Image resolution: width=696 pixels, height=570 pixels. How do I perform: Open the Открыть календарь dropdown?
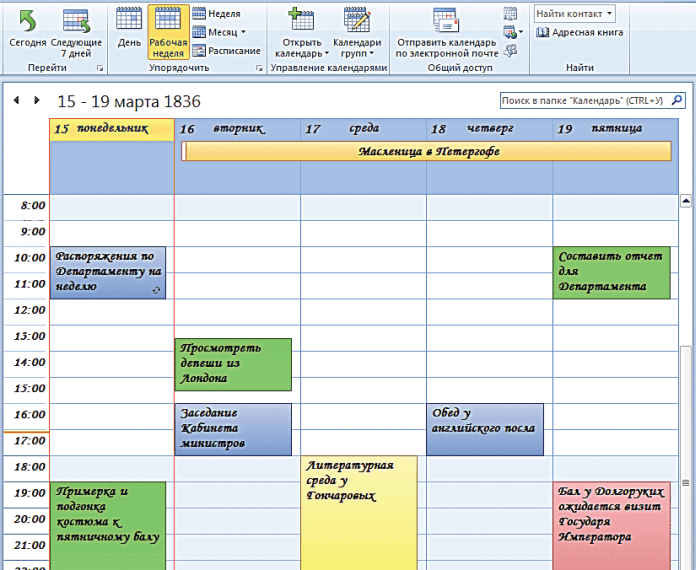pyautogui.click(x=301, y=32)
